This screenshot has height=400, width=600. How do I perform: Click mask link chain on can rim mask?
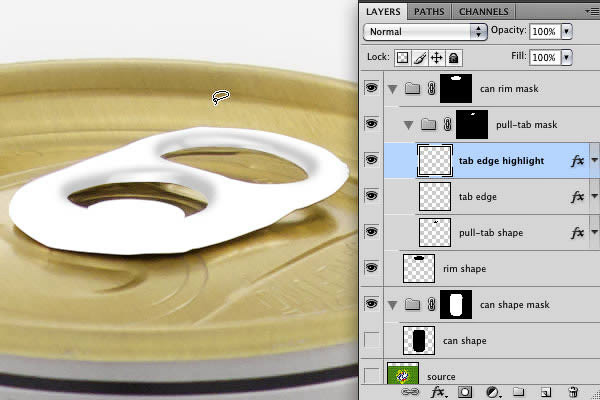(x=432, y=89)
